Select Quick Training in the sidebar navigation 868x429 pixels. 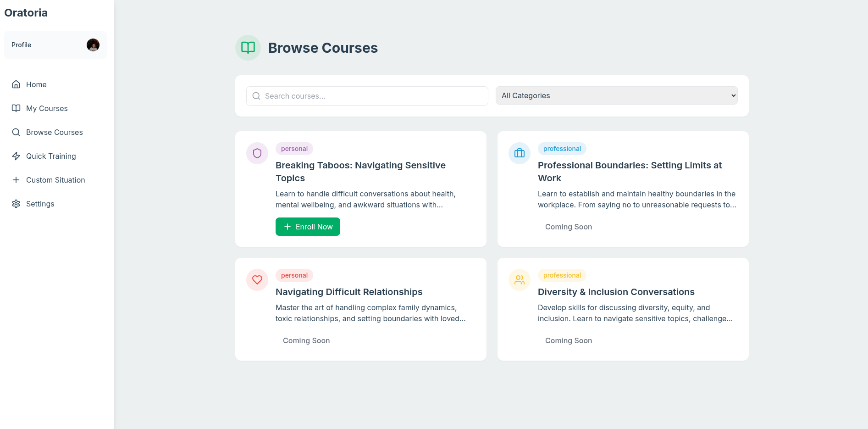pyautogui.click(x=51, y=156)
